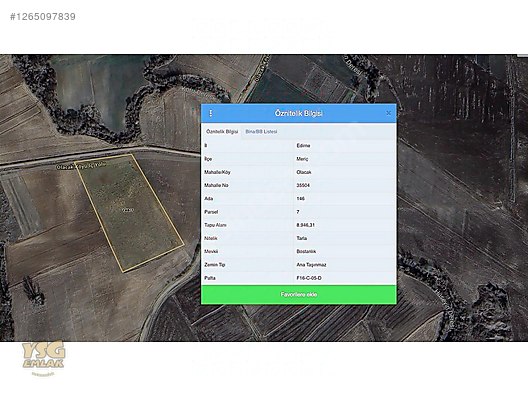Click the Olacak value in Mahalle/Köy row
528x396 pixels.
click(x=304, y=172)
